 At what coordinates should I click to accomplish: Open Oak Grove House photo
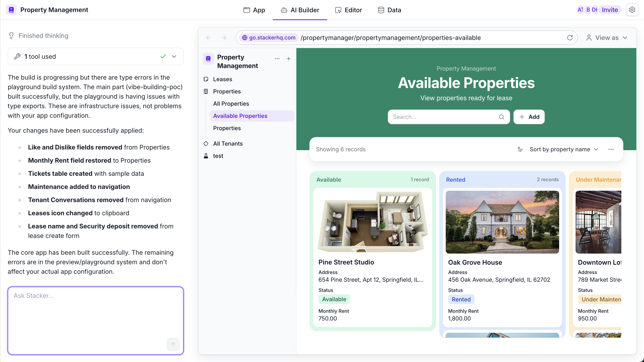point(502,222)
